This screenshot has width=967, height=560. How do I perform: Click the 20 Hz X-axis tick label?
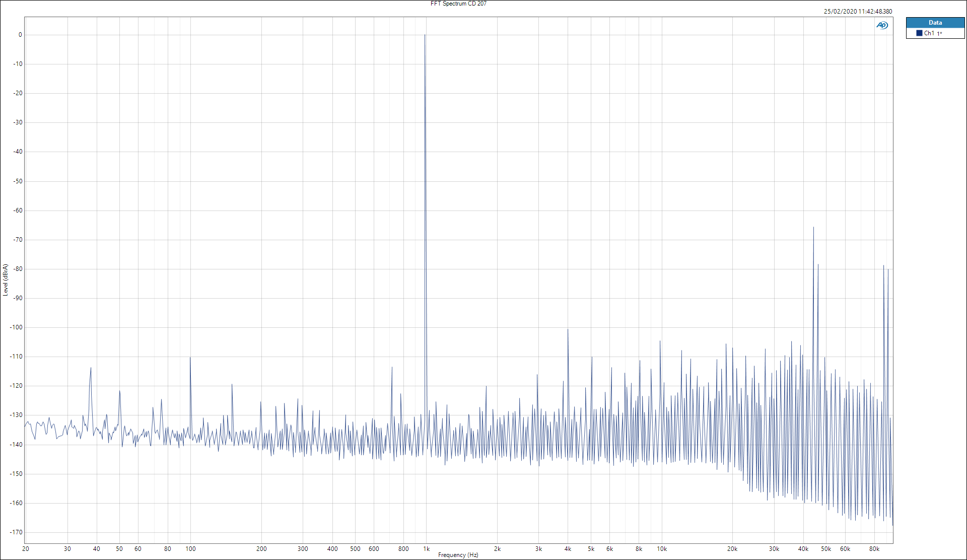click(26, 549)
